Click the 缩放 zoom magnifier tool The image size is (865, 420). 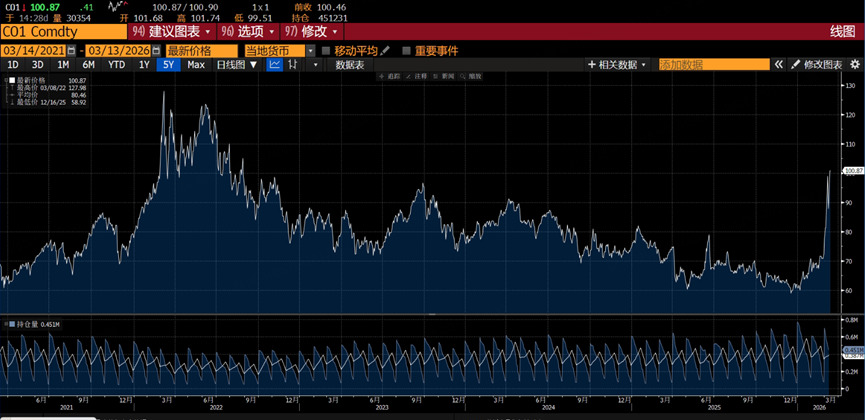coord(472,77)
